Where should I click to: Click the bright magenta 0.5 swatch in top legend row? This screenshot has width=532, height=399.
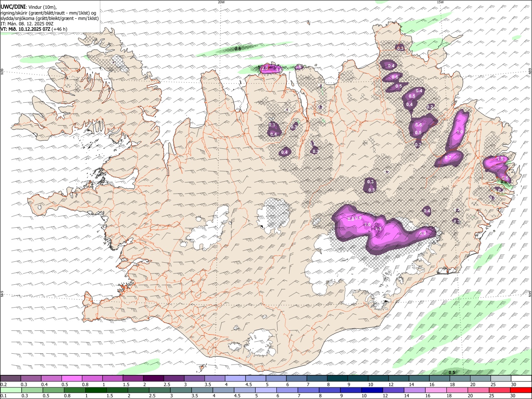pyautogui.click(x=71, y=379)
